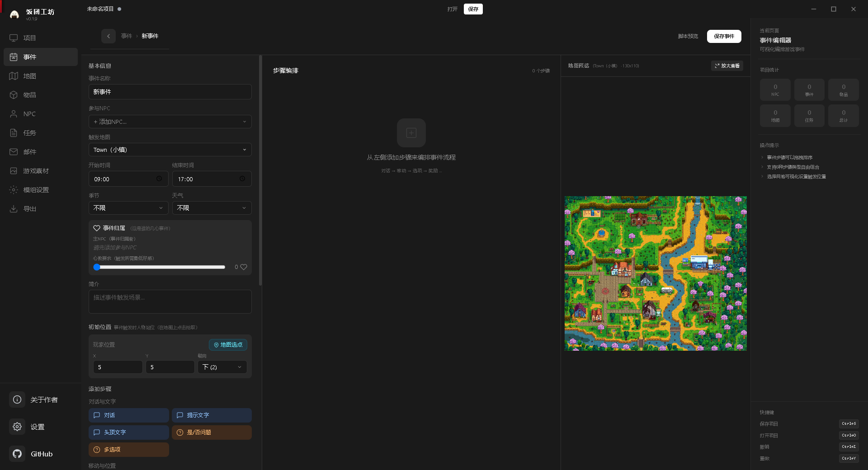
Task: Open the 模组设置 gear icon in sidebar
Action: (14, 190)
